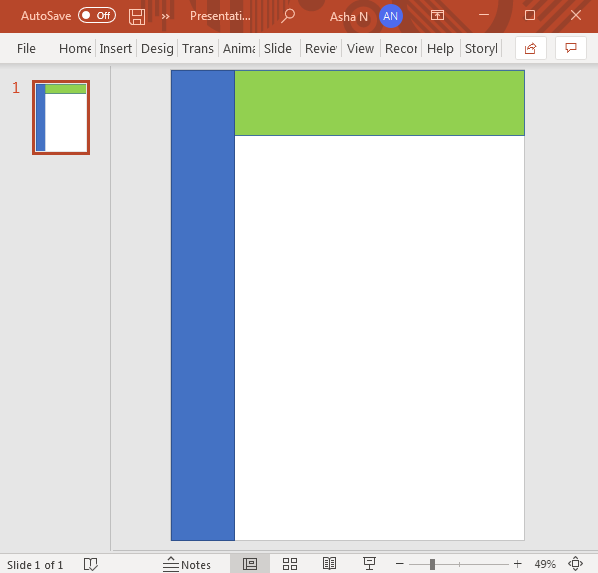The height and width of the screenshot is (573, 598).
Task: Open the File menu
Action: [26, 48]
